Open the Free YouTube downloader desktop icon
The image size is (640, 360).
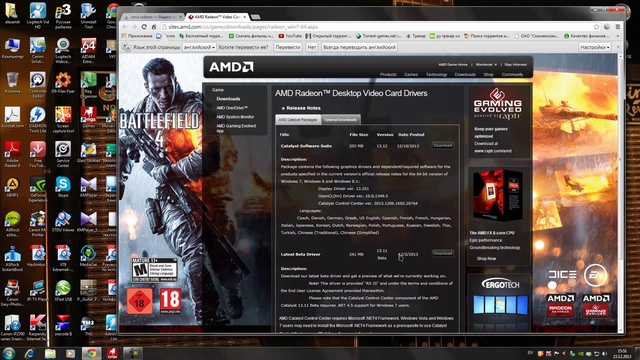(x=38, y=154)
